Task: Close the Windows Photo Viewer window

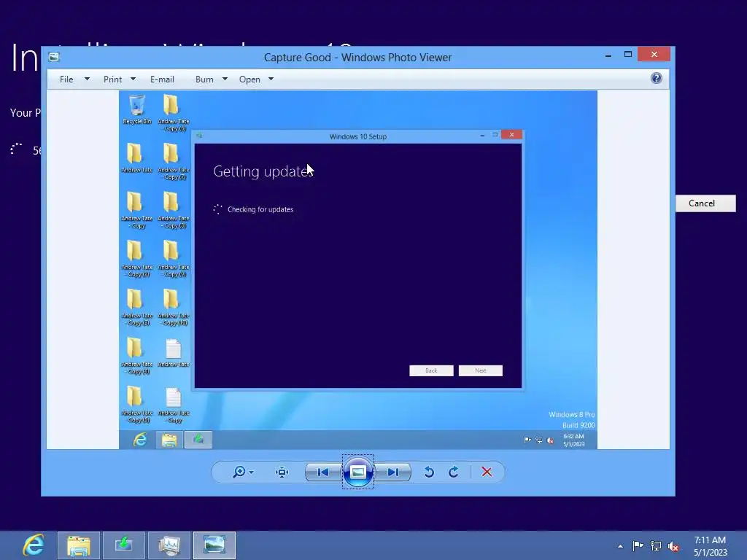Action: [x=654, y=54]
